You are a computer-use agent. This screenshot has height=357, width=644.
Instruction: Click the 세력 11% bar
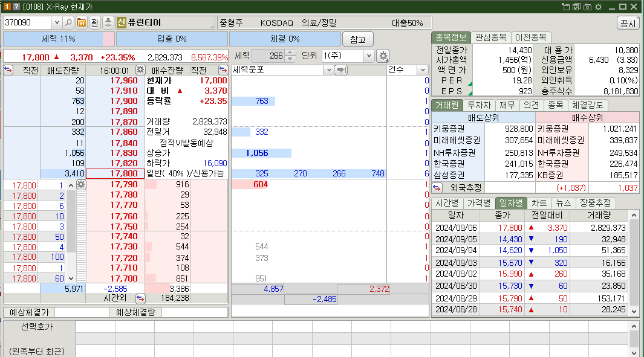point(59,39)
